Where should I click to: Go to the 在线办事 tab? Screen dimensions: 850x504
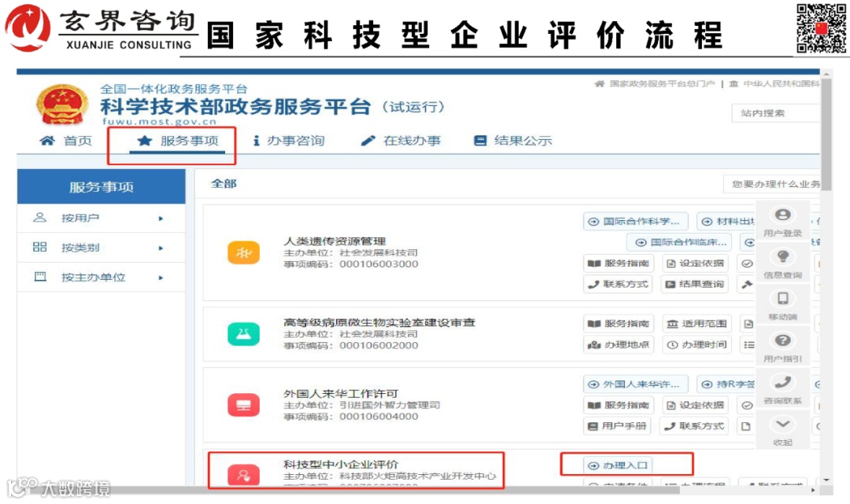point(401,141)
